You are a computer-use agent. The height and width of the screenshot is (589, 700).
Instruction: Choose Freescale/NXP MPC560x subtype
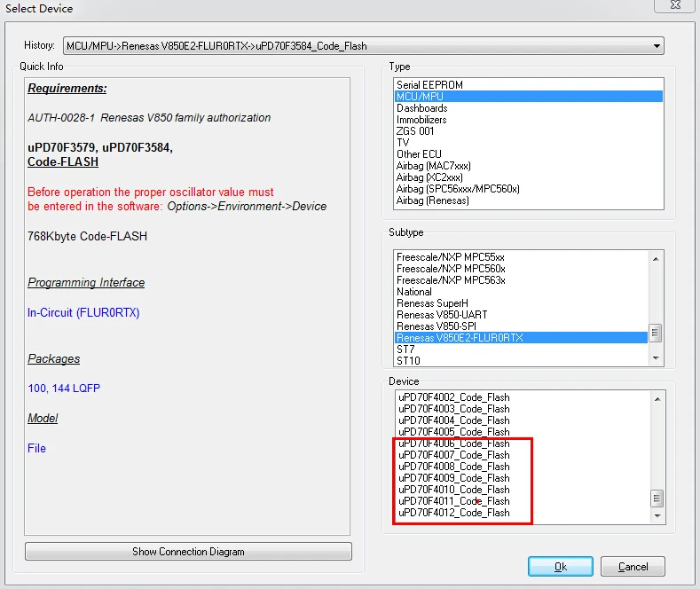coord(521,269)
